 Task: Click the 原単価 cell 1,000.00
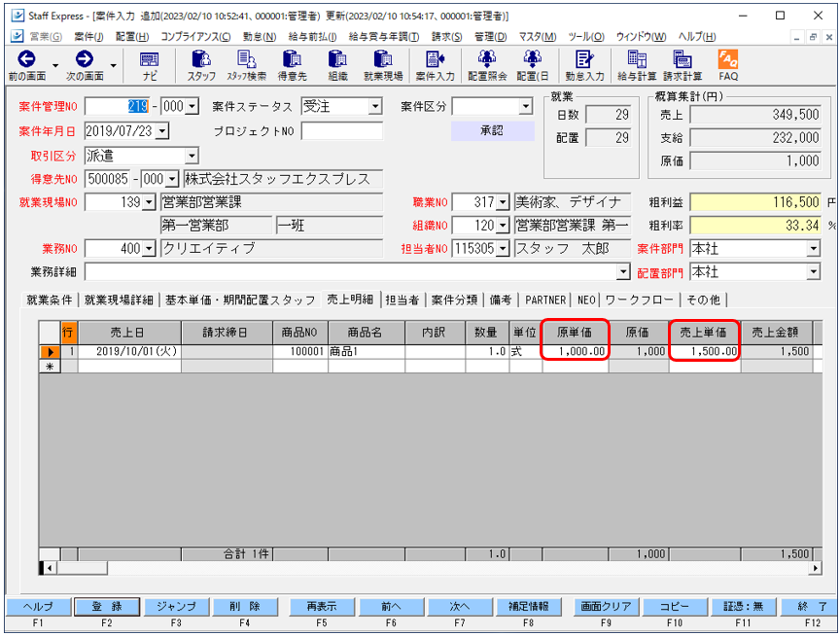click(x=576, y=351)
